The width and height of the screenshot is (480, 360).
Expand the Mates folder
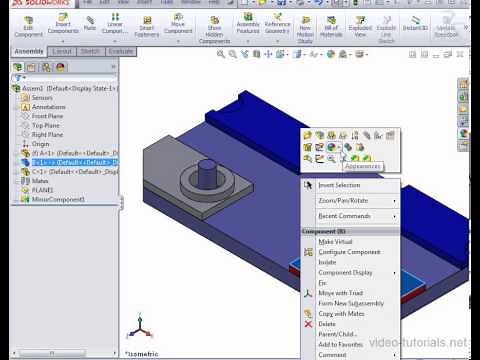point(16,181)
